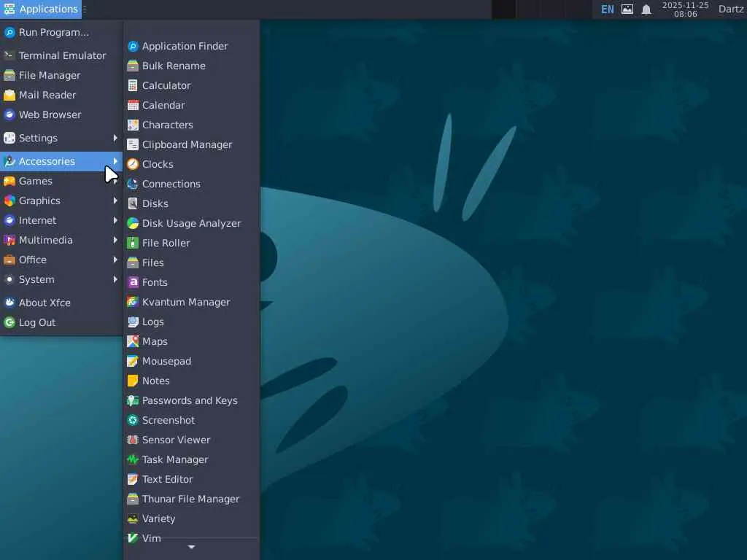Click the File Roller icon

pyautogui.click(x=133, y=243)
